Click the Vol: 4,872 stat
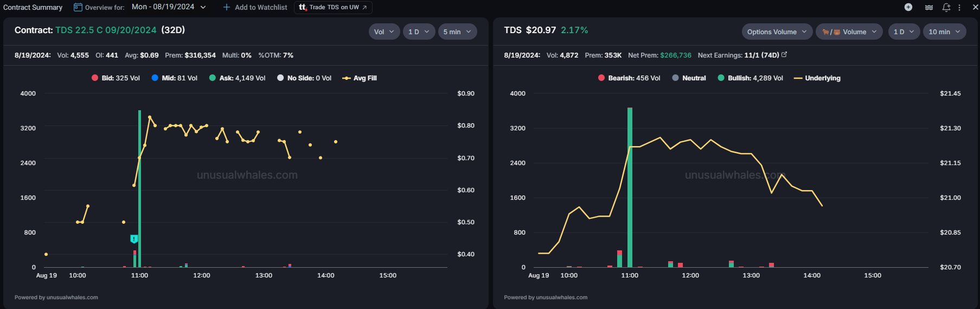Image resolution: width=980 pixels, height=309 pixels. (562, 55)
